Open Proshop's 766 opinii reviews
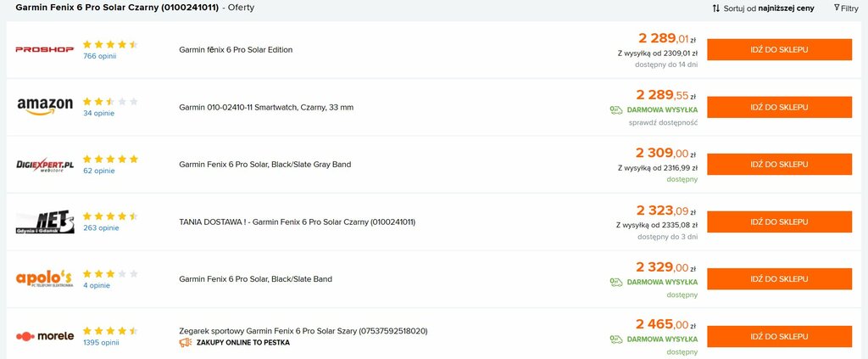This screenshot has width=868, height=359. click(100, 56)
